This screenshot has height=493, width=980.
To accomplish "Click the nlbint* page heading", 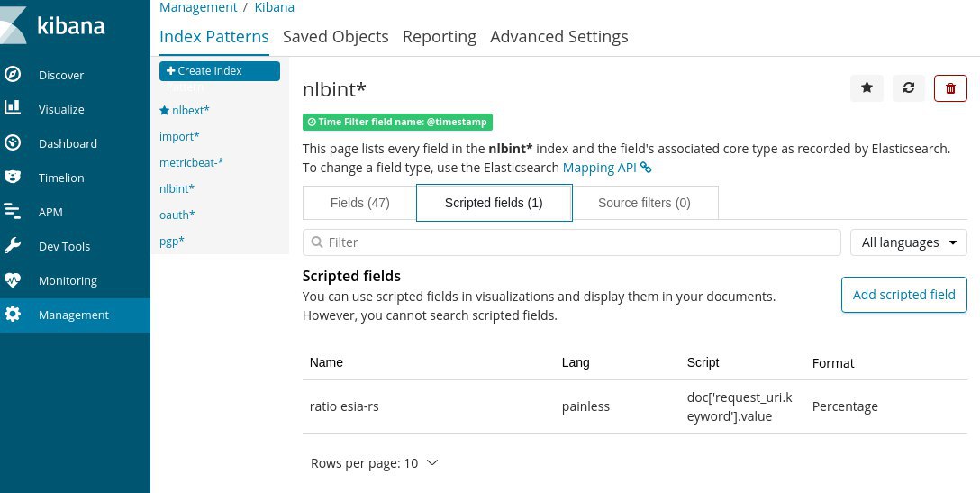I will pos(334,89).
